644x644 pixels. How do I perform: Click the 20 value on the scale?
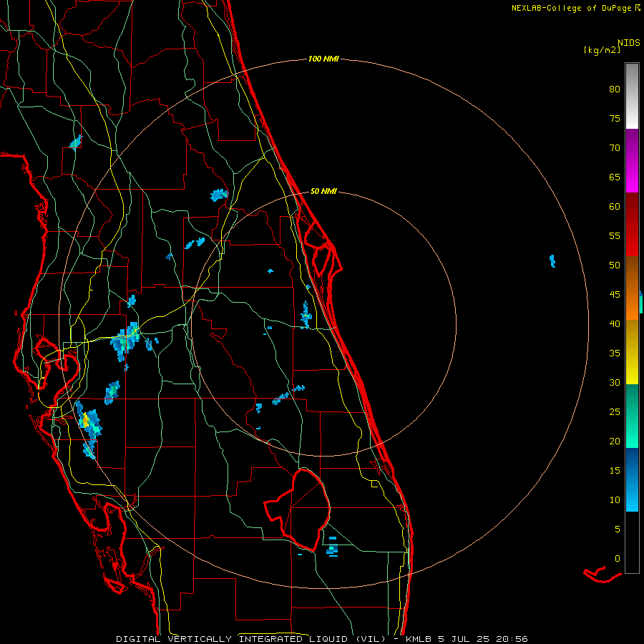tap(615, 441)
